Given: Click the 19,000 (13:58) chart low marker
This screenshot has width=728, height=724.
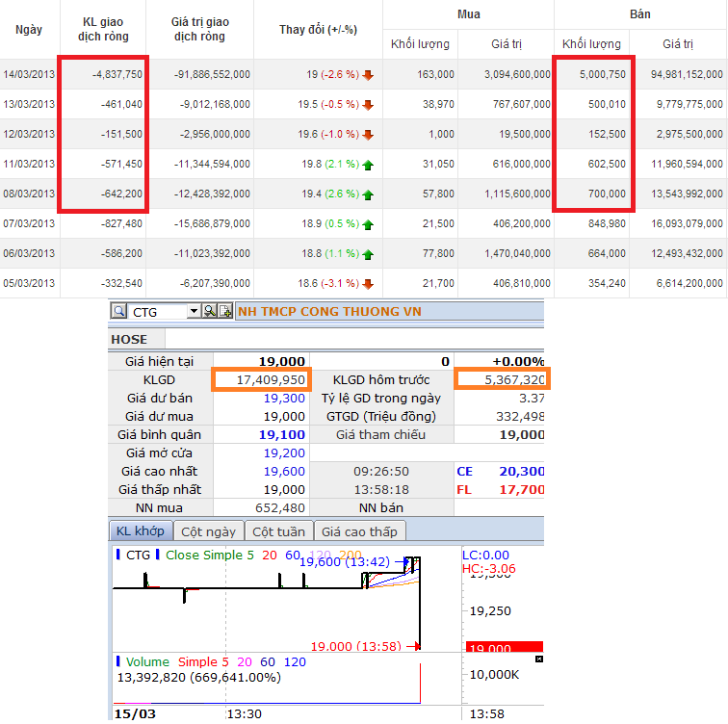Looking at the screenshot, I should click(x=355, y=646).
